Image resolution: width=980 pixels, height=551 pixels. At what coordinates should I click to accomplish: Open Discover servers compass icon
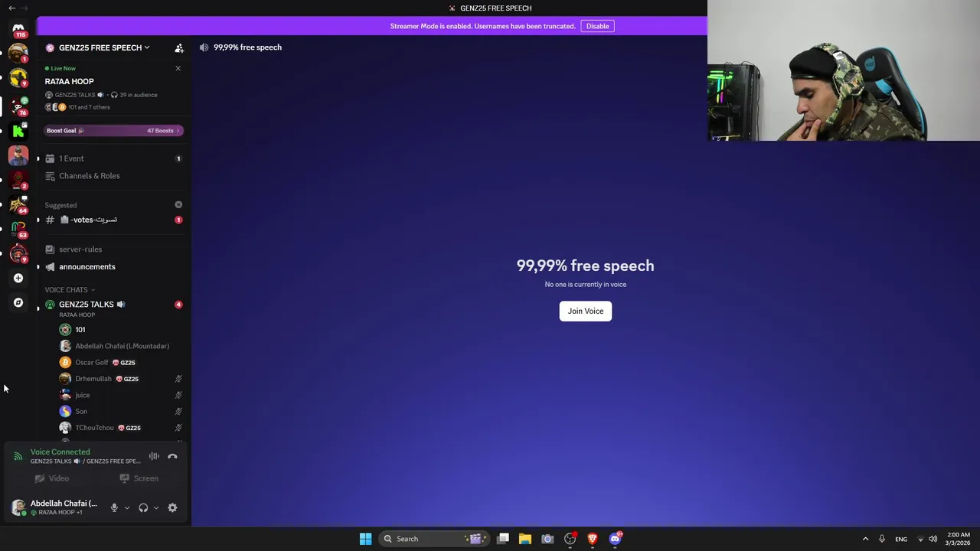click(x=18, y=302)
